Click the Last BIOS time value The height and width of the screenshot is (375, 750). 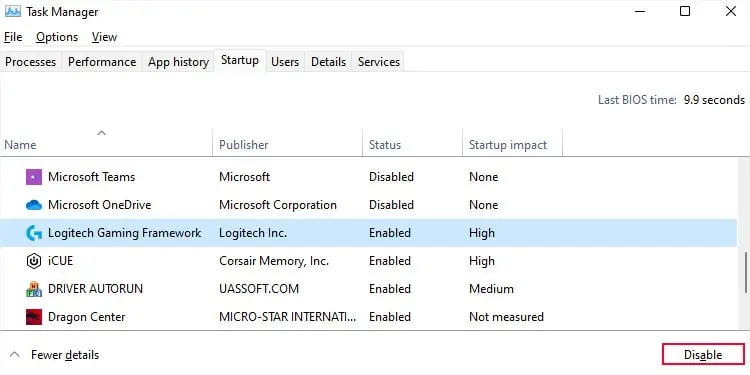pyautogui.click(x=714, y=100)
